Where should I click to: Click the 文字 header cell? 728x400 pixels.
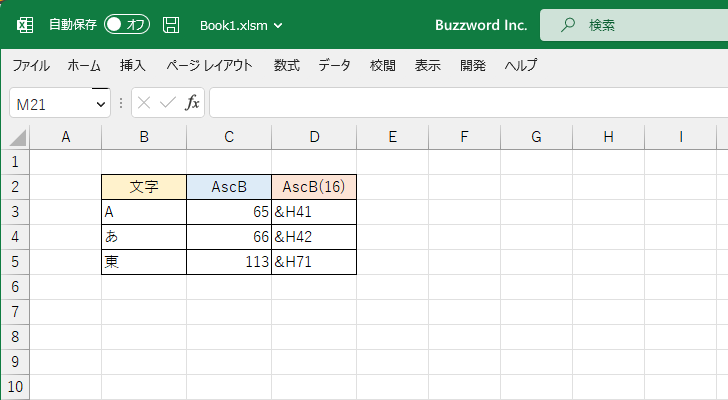144,187
